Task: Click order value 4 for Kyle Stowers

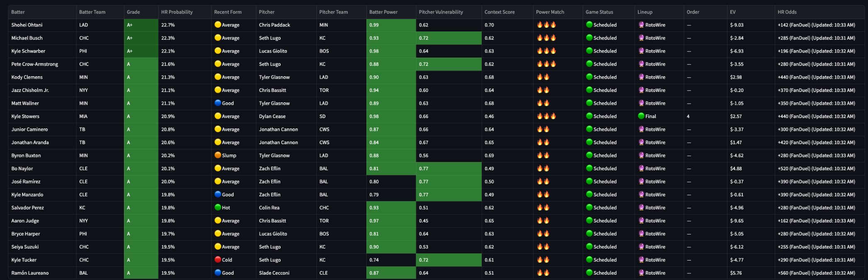Action: click(x=688, y=116)
